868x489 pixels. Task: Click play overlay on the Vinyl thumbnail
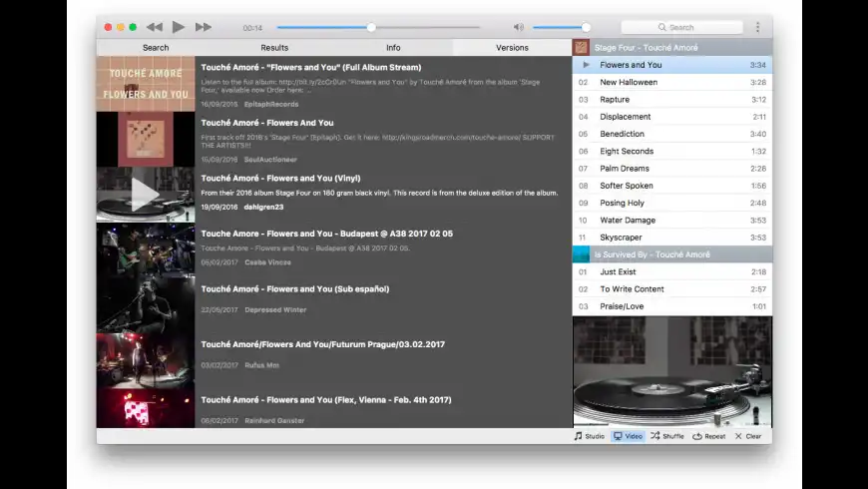[145, 195]
